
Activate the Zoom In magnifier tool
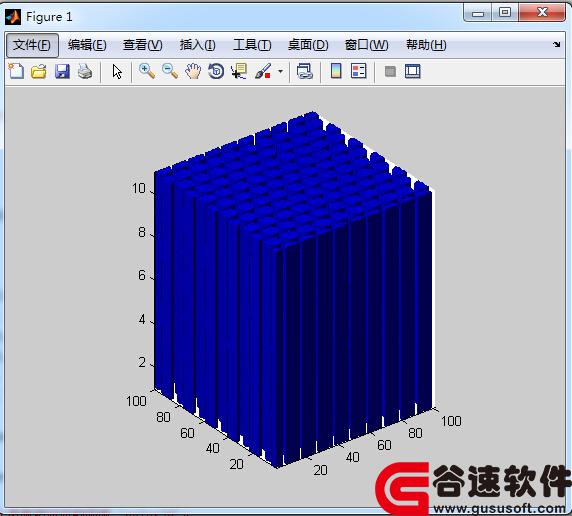pyautogui.click(x=147, y=71)
